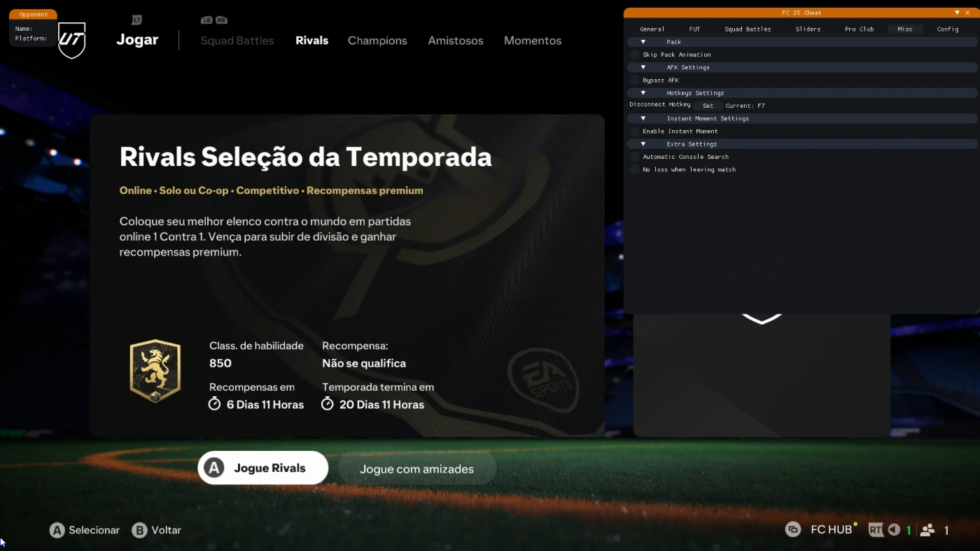Enable the Skip Pack Animation checkbox

pyautogui.click(x=635, y=55)
